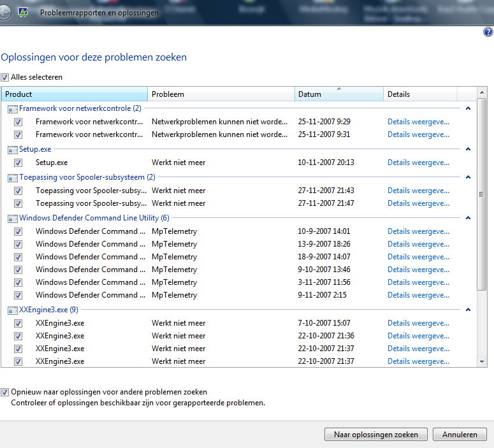Image resolution: width=494 pixels, height=448 pixels.
Task: Click the Annuleren button
Action: click(x=460, y=435)
